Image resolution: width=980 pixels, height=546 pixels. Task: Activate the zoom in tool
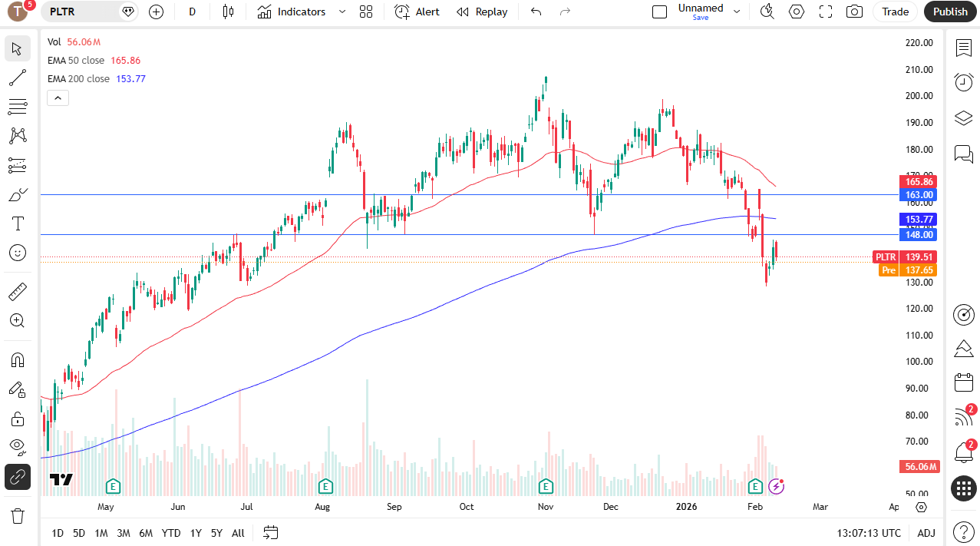(x=18, y=321)
